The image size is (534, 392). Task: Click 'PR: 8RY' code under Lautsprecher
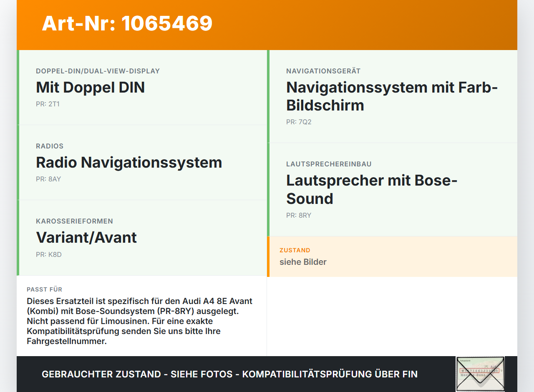tap(299, 216)
